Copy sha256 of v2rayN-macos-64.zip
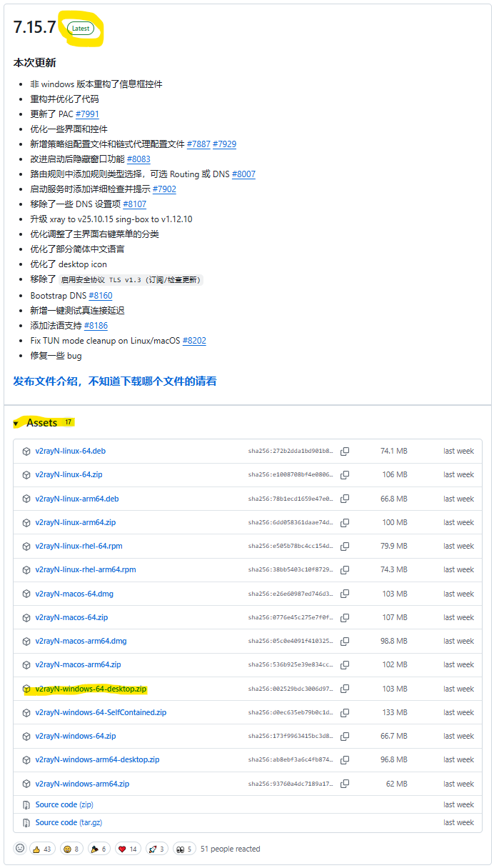The height and width of the screenshot is (868, 494). [x=345, y=618]
